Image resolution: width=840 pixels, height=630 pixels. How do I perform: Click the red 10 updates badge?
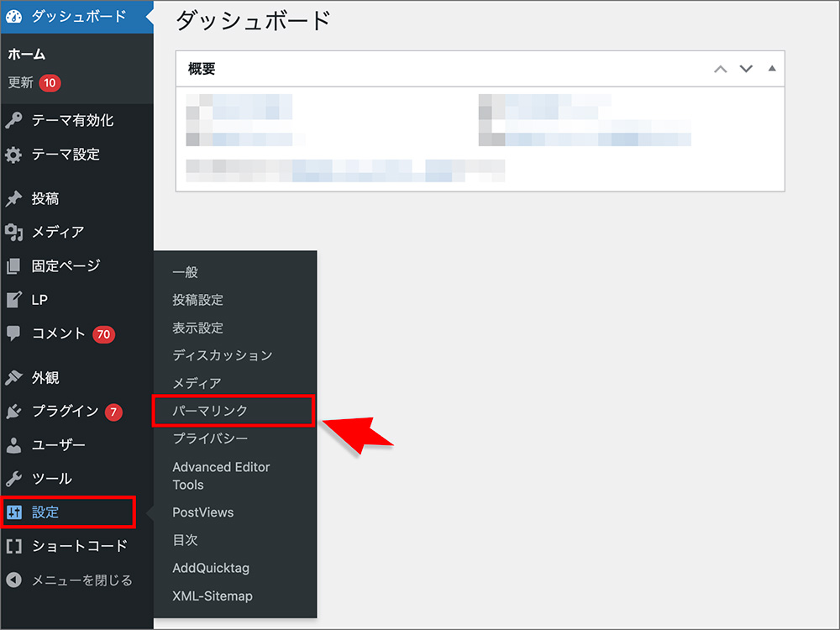tap(50, 83)
